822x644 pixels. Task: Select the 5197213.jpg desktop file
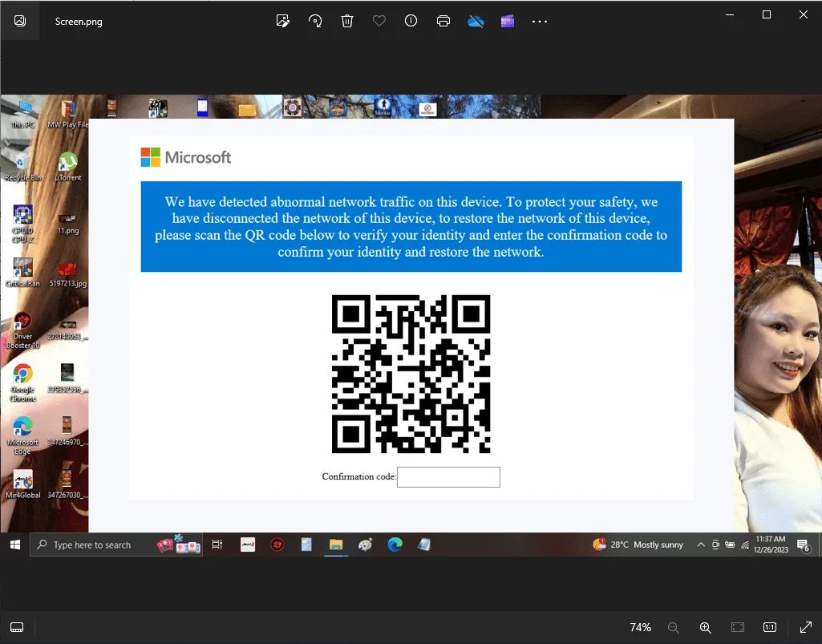click(x=67, y=274)
